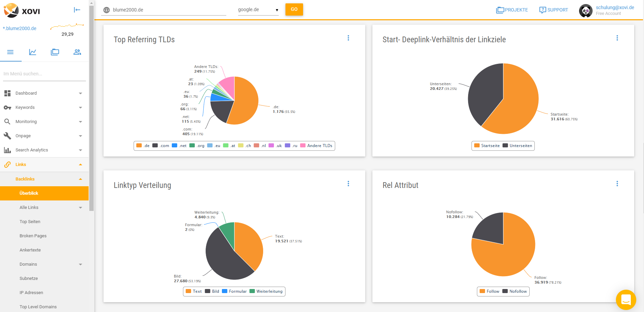Open options menu for Linktyp Verteilung chart
Viewport: 644px width, 312px height.
[348, 184]
